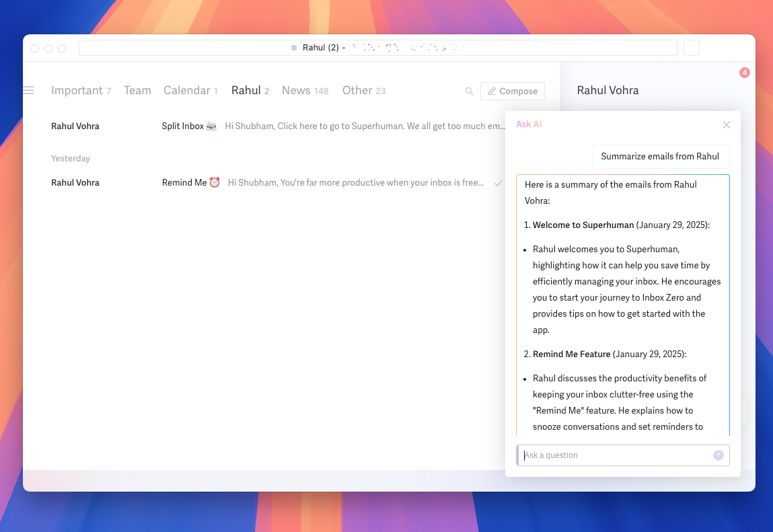Open the Split Inbox email from Rahul
This screenshot has width=773, height=532.
coord(278,126)
